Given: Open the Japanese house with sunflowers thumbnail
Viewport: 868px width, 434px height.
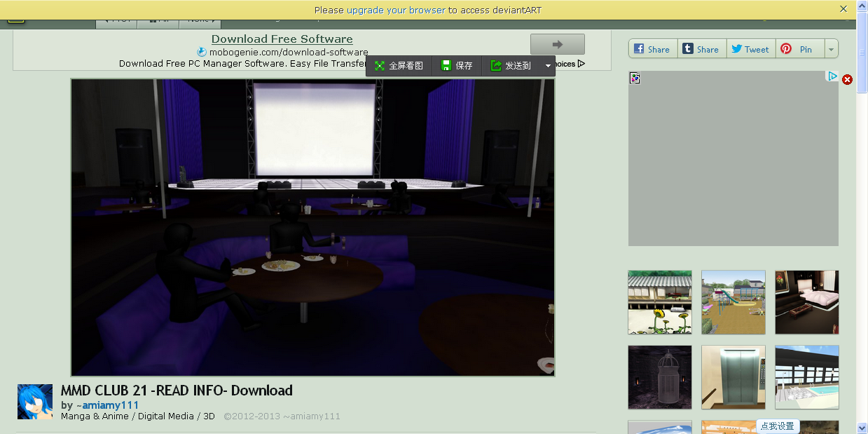Looking at the screenshot, I should click(x=660, y=302).
